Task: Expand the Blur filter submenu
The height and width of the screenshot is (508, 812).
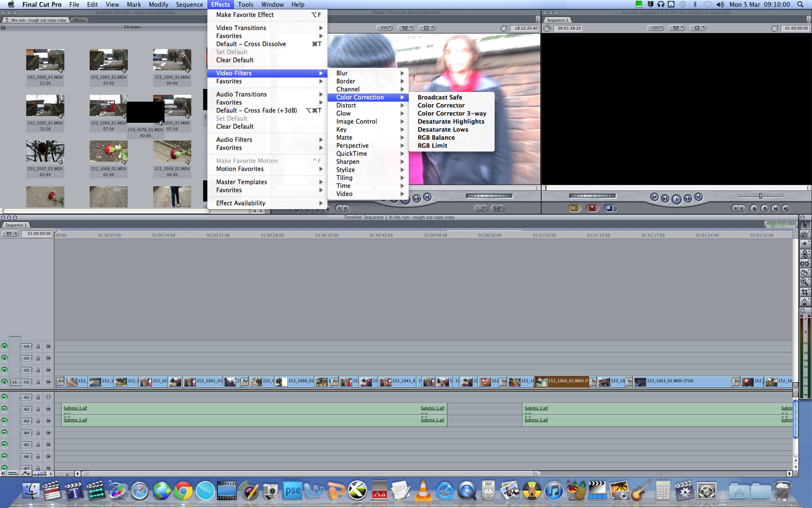Action: [368, 73]
